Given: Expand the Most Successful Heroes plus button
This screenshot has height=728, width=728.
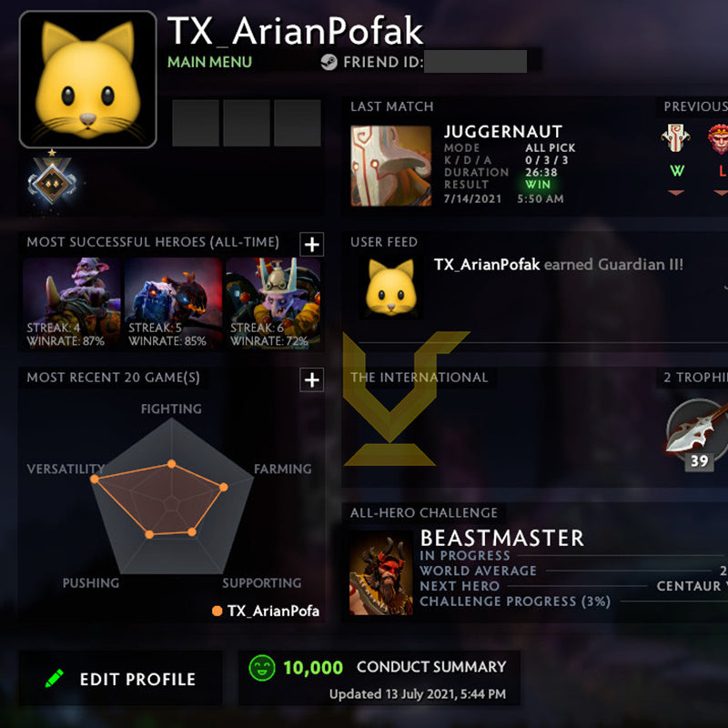Looking at the screenshot, I should pos(311,244).
